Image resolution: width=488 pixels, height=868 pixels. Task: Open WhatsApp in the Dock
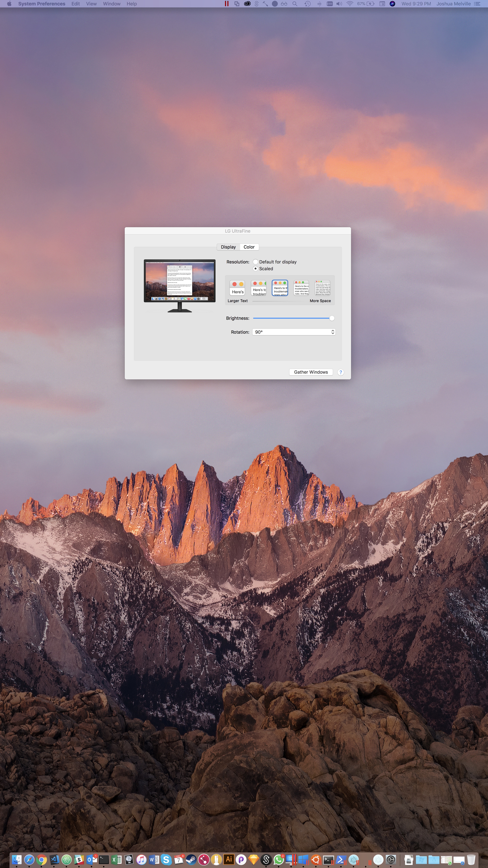pyautogui.click(x=279, y=860)
